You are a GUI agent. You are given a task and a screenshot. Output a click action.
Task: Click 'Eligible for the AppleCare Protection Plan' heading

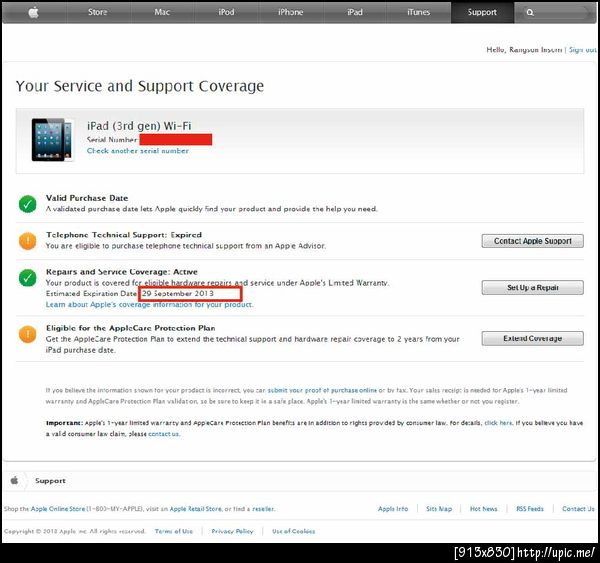pyautogui.click(x=130, y=328)
